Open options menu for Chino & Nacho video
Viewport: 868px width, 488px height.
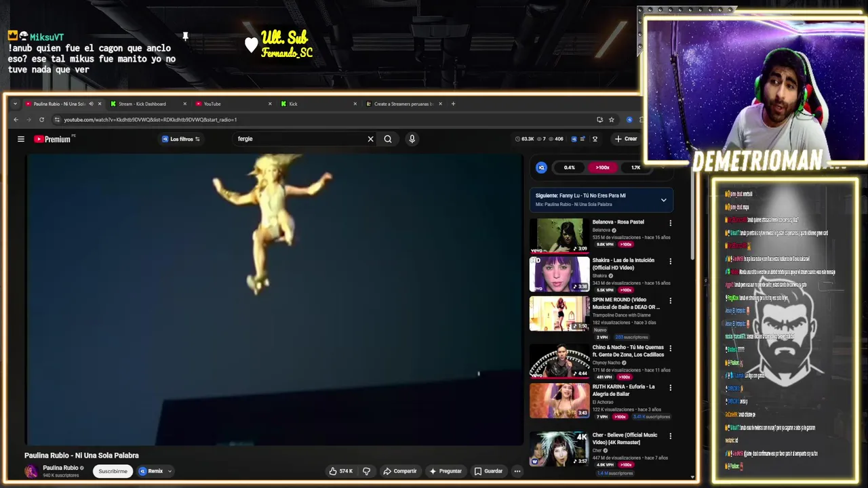(671, 348)
